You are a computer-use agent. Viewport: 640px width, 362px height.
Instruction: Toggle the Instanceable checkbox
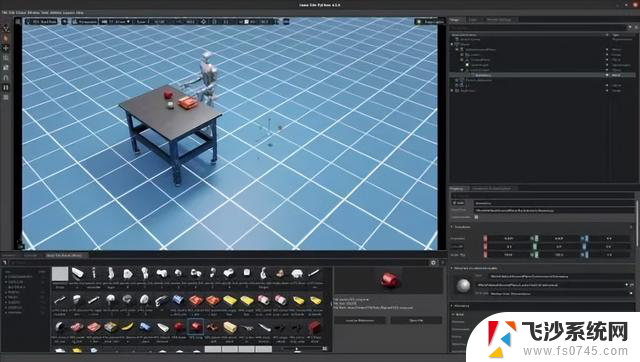[x=476, y=217]
